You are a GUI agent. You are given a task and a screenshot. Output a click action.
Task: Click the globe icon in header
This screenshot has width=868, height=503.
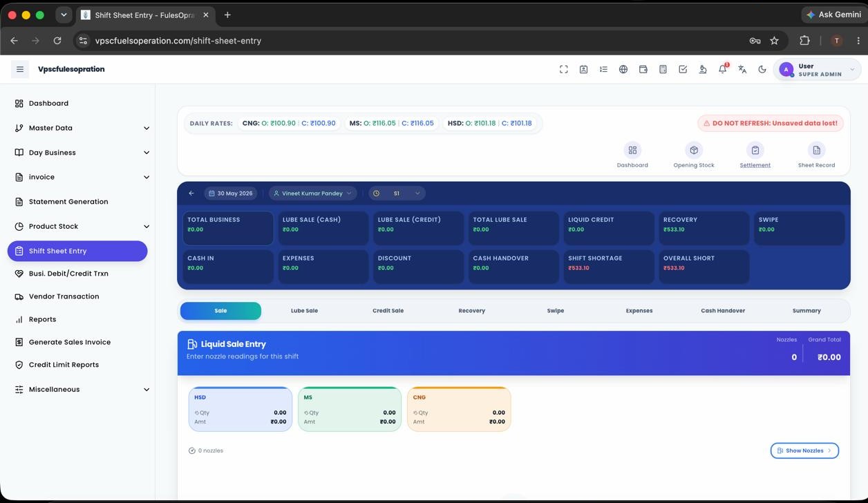pyautogui.click(x=623, y=69)
